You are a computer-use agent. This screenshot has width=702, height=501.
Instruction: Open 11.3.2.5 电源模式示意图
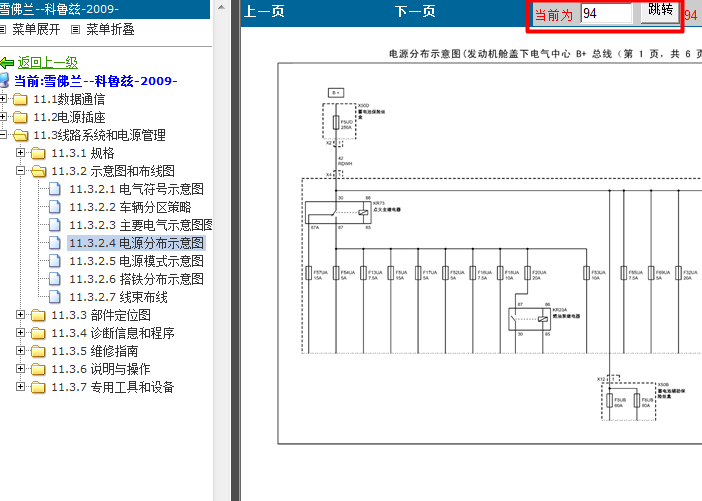(x=137, y=261)
